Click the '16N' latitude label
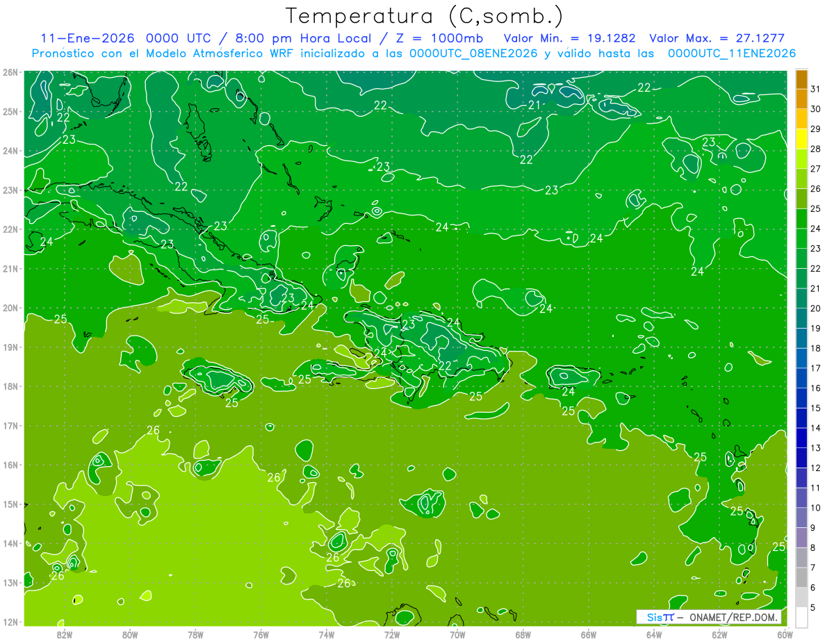The height and width of the screenshot is (644, 834). tap(10, 465)
